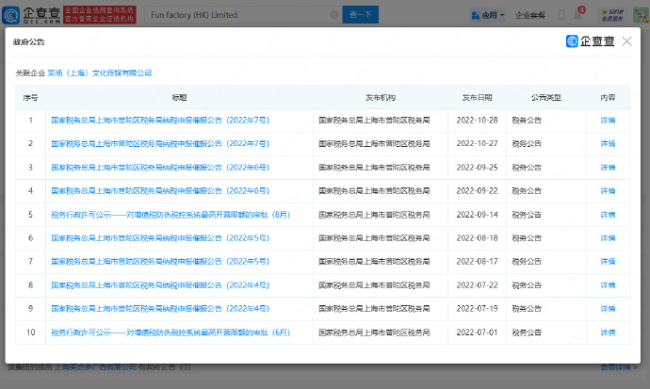Click the SVIP membership icon
650x389 pixels.
[x=612, y=15]
